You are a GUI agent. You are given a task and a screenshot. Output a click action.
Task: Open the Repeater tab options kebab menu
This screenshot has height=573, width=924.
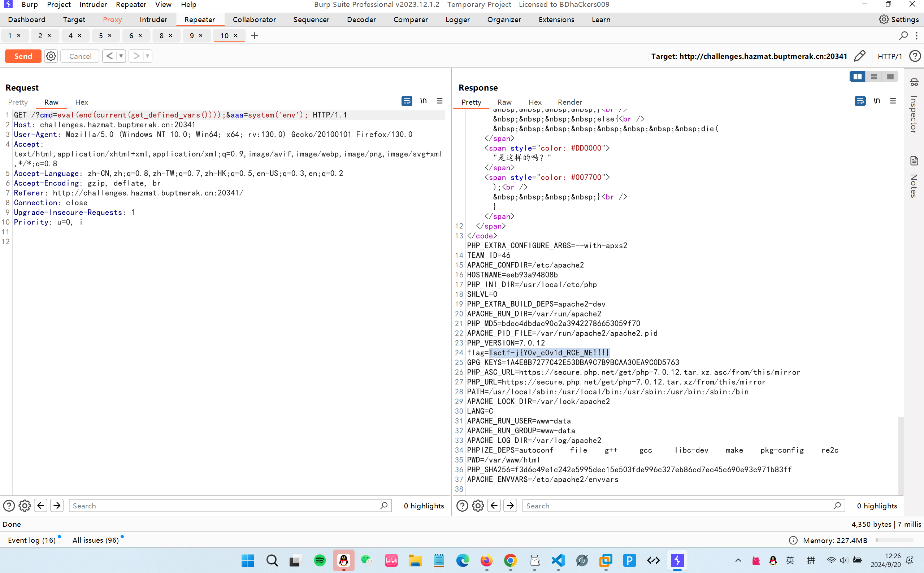[916, 36]
